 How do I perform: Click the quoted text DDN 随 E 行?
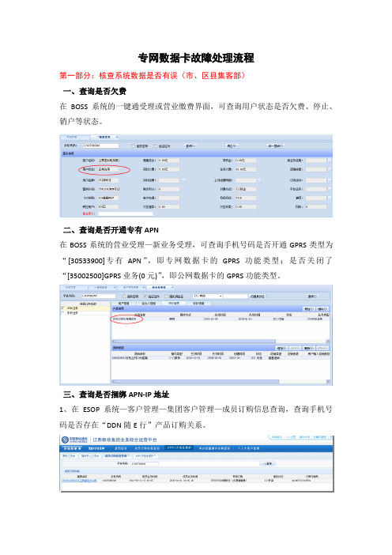tap(126, 425)
